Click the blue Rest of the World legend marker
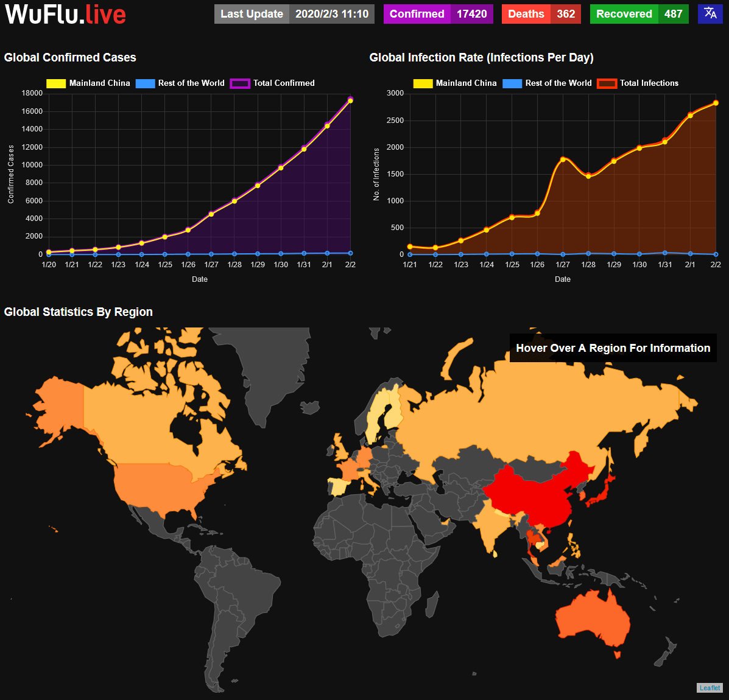The height and width of the screenshot is (700, 729). pos(146,83)
